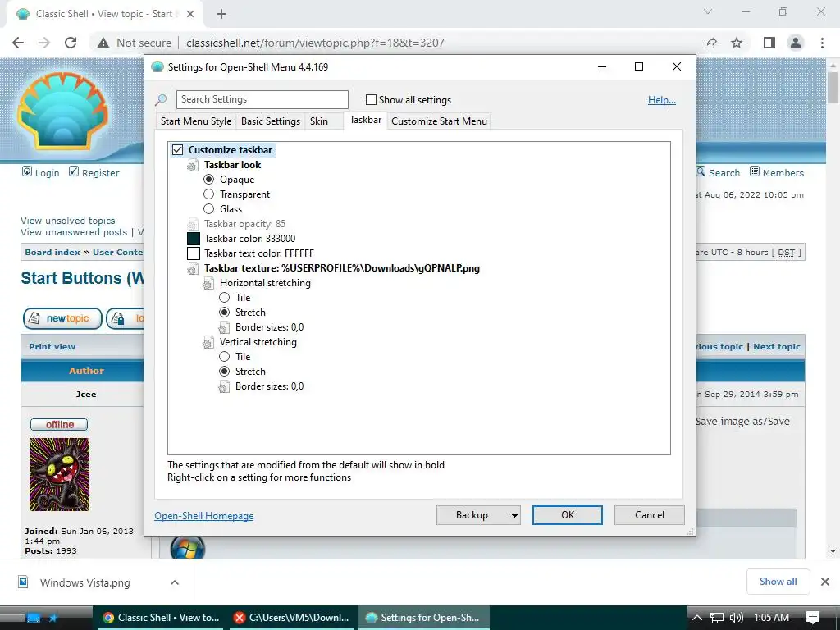840x630 pixels.
Task: Click the Windows Vista.png download file icon
Action: (x=23, y=582)
